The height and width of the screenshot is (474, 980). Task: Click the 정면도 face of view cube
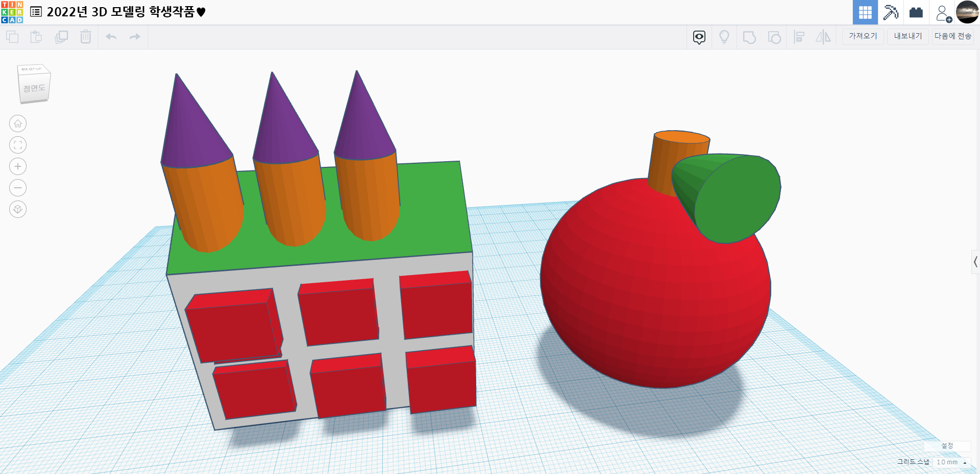(x=34, y=88)
